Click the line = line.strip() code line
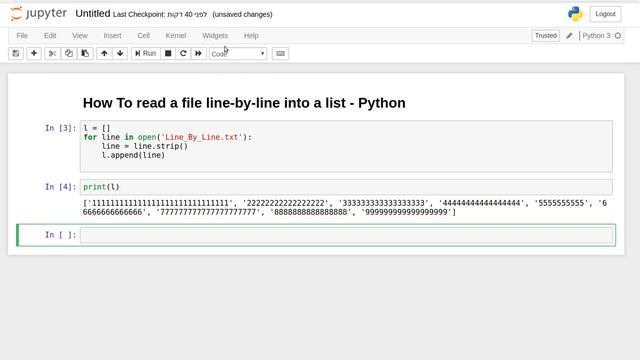The height and width of the screenshot is (360, 640). pyautogui.click(x=144, y=146)
